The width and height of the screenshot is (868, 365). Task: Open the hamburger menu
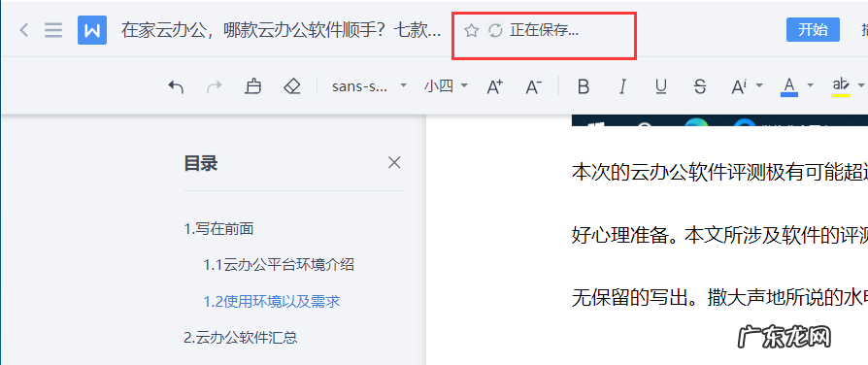53,30
